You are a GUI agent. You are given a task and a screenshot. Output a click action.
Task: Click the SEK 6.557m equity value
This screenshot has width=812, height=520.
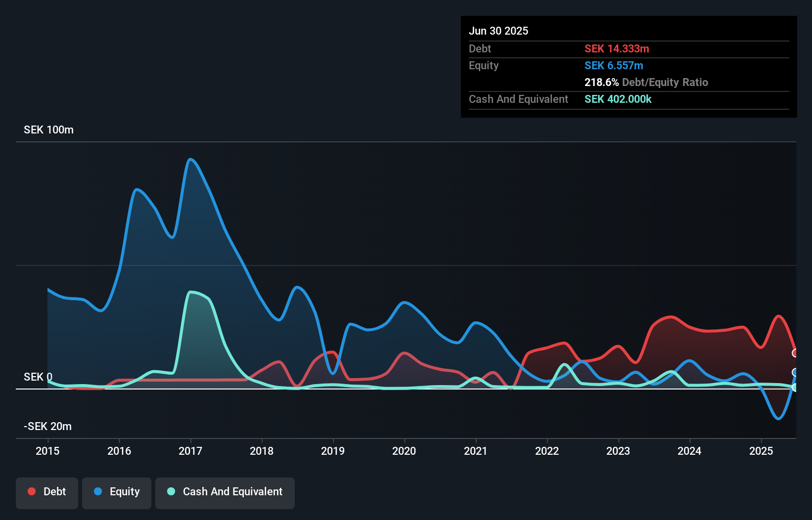[614, 65]
